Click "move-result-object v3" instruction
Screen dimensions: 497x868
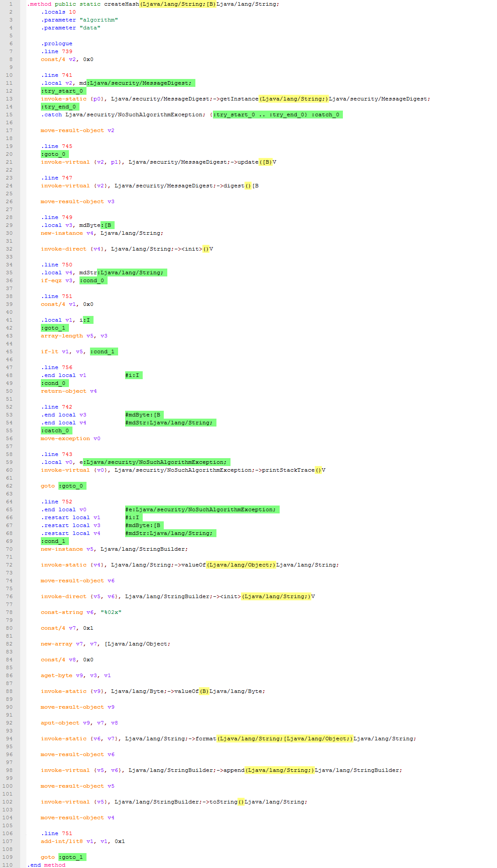[78, 201]
